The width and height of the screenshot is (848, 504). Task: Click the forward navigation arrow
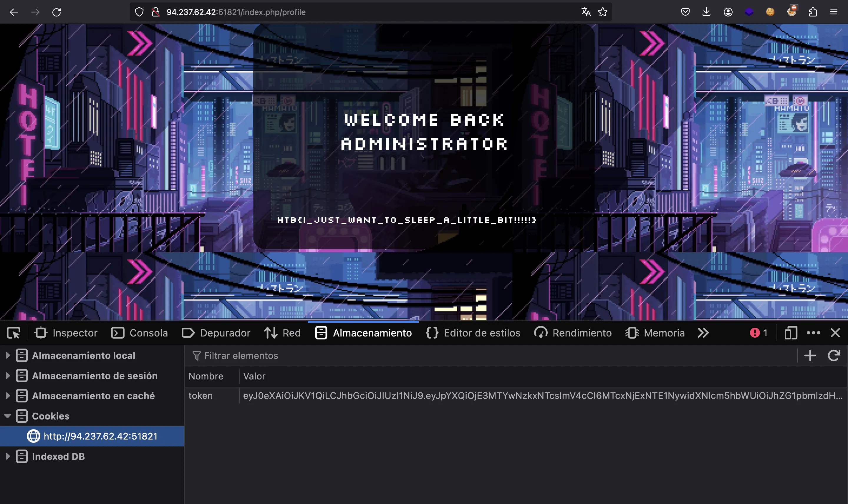click(x=35, y=12)
